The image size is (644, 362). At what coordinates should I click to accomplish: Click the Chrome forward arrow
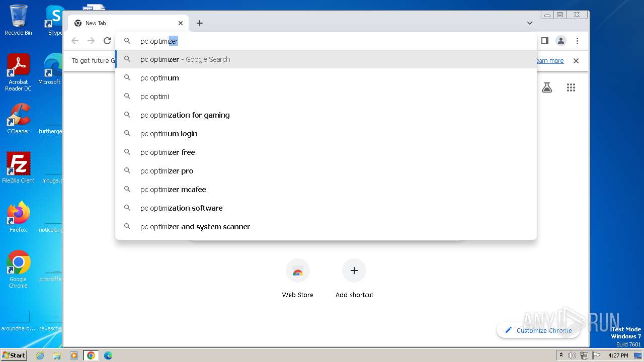(91, 41)
